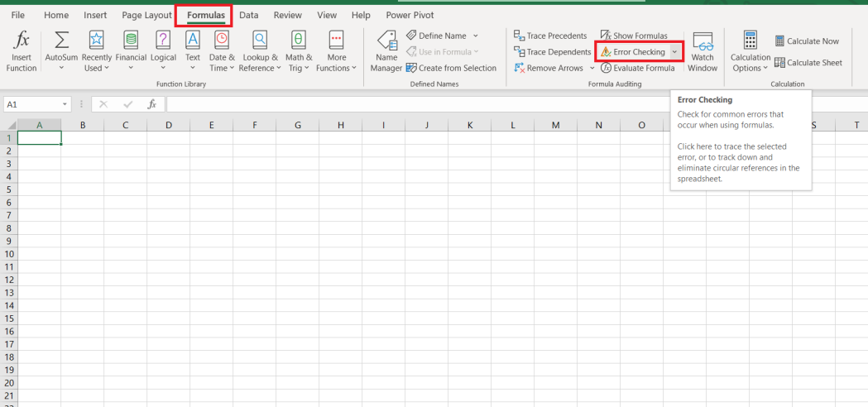Select cell A1
868x407 pixels.
(39, 138)
